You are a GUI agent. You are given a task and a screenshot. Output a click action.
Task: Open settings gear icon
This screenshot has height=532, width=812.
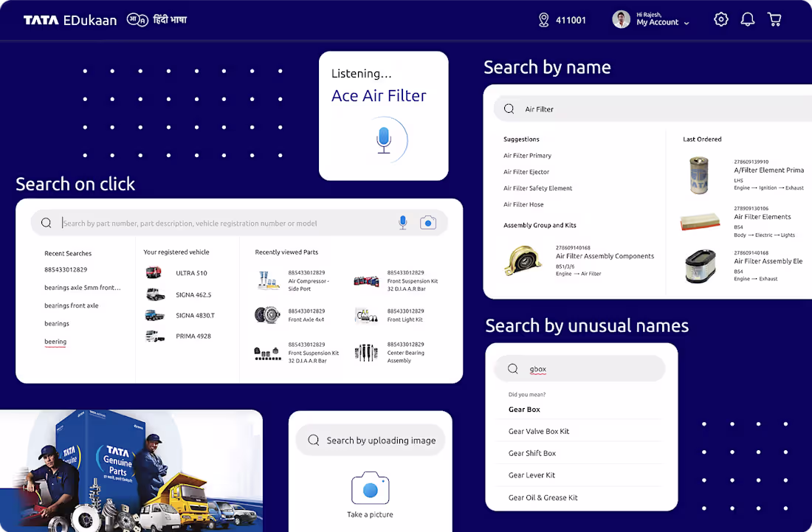point(721,20)
